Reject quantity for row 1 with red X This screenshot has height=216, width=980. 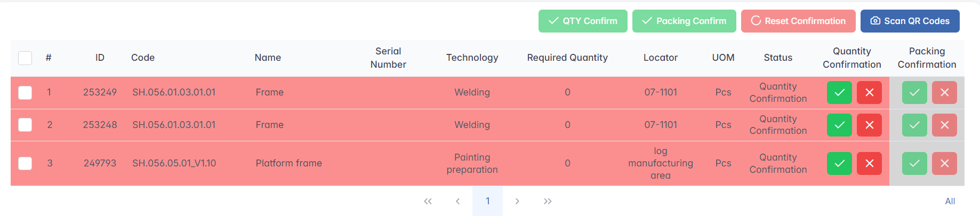869,92
